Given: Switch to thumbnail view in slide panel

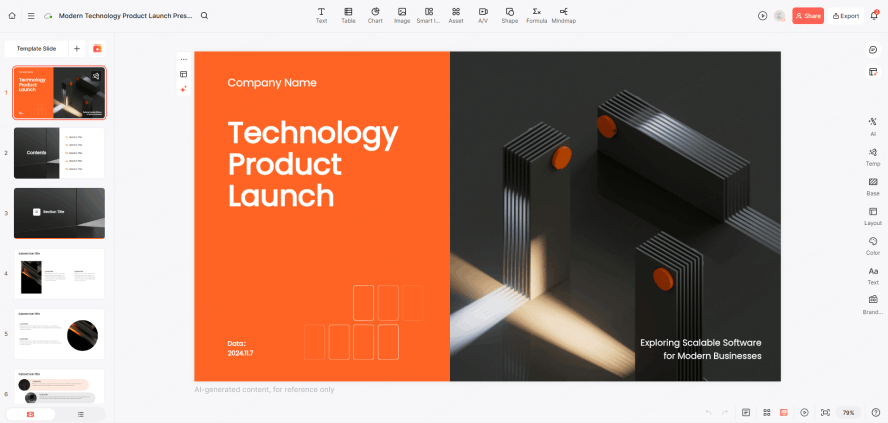Looking at the screenshot, I should [x=31, y=415].
